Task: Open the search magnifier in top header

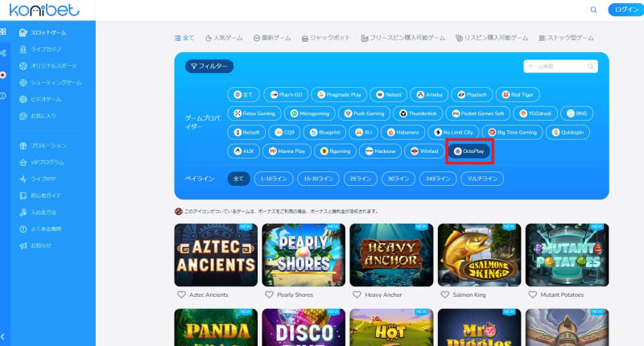Action: [x=593, y=10]
